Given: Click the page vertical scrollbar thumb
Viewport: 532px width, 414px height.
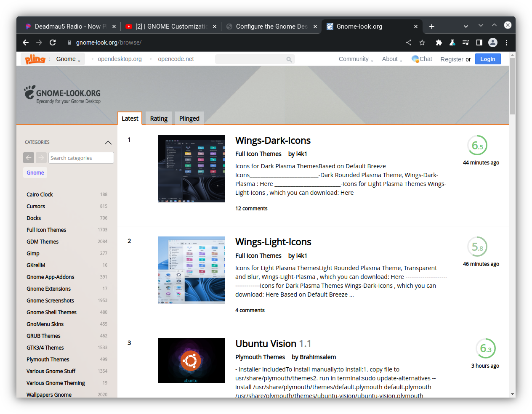Looking at the screenshot, I should [x=512, y=86].
